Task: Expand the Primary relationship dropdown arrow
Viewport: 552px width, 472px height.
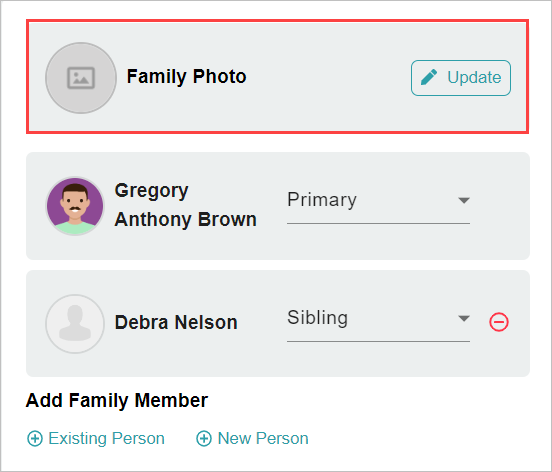Action: (x=464, y=200)
